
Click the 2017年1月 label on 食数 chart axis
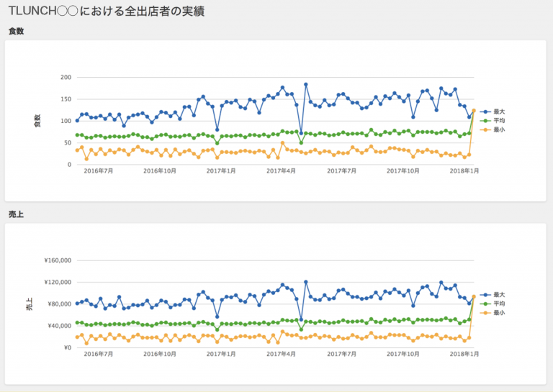coord(221,170)
